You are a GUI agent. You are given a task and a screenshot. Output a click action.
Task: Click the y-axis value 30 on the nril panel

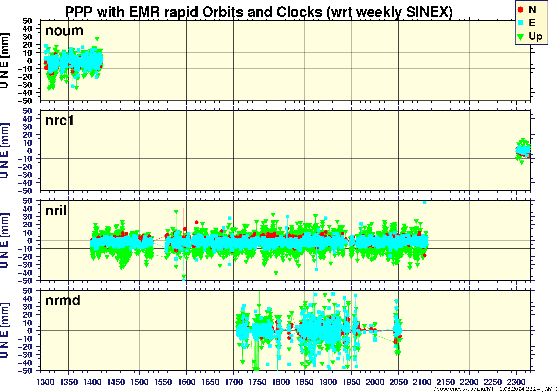pos(27,217)
